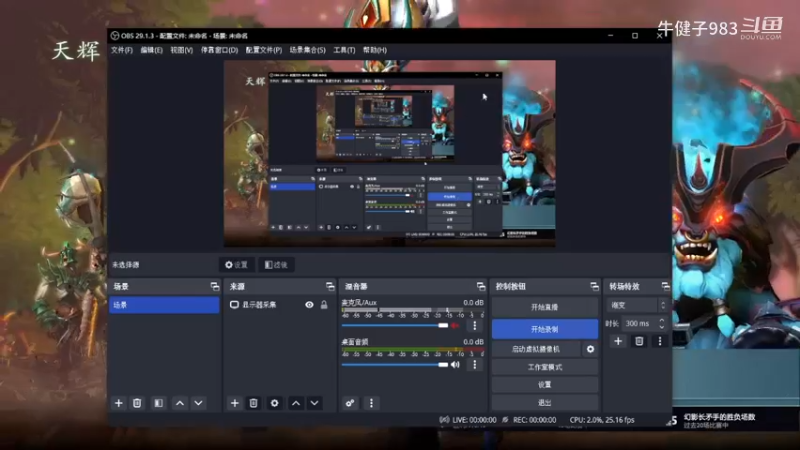
Task: Click the 开始录制 start recording button
Action: coord(545,329)
